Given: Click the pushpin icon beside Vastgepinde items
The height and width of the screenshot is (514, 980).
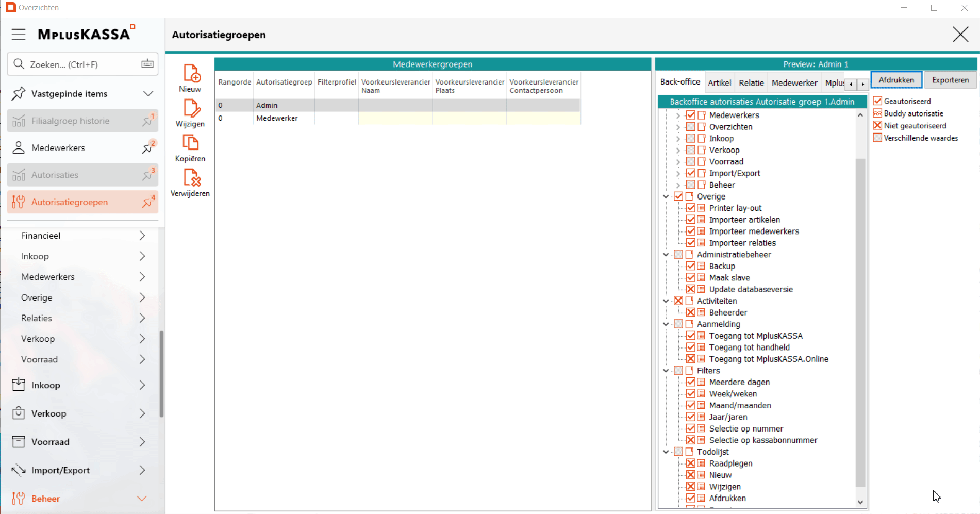Looking at the screenshot, I should click(x=19, y=93).
